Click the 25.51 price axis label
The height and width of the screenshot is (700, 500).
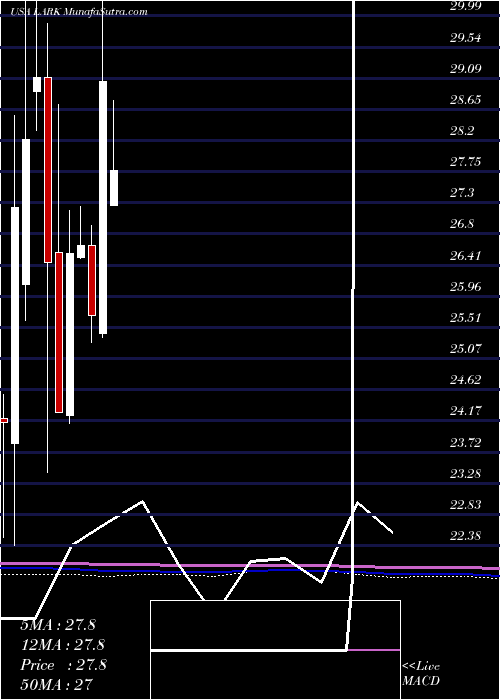pyautogui.click(x=465, y=317)
